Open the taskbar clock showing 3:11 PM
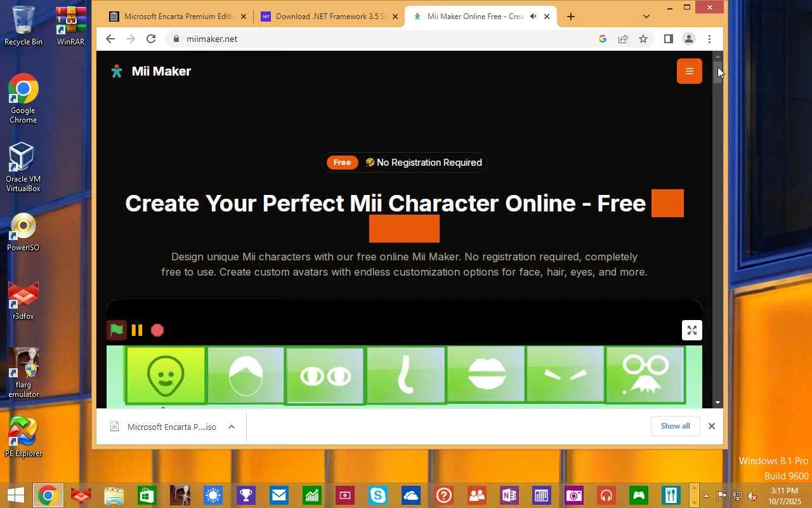This screenshot has width=812, height=508. point(784,495)
